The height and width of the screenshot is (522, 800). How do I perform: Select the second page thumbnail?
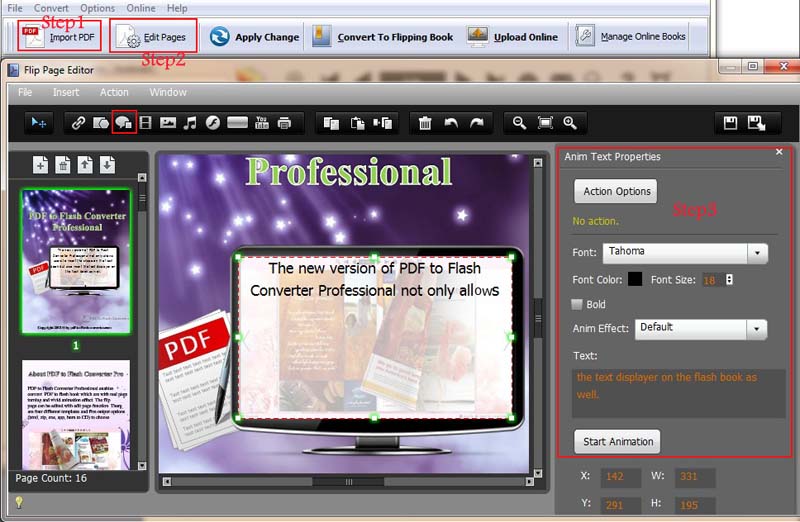point(76,414)
